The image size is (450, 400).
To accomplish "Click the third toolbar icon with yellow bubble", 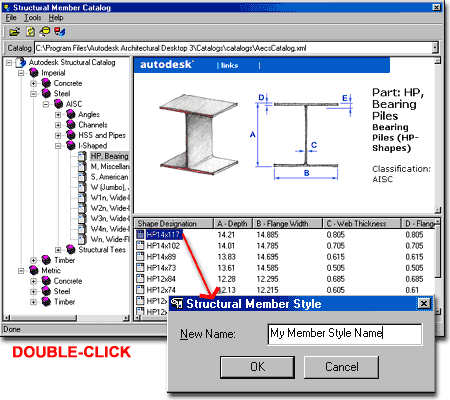I will coord(45,32).
